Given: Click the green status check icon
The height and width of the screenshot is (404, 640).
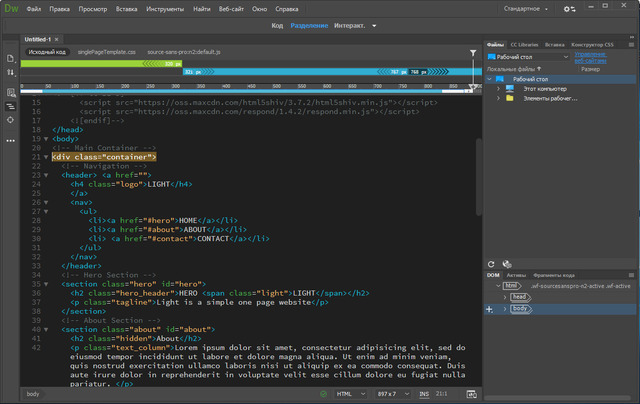Looking at the screenshot, I should (x=321, y=395).
